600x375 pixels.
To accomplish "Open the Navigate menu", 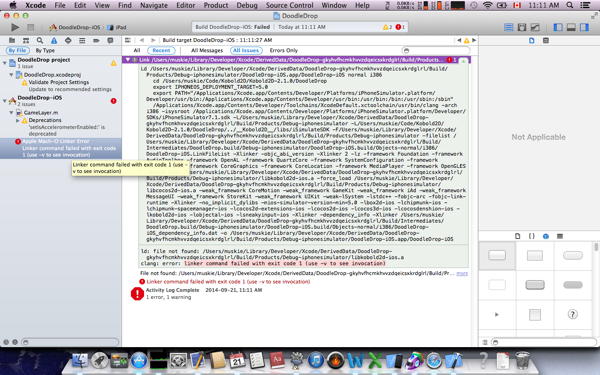I will [x=154, y=5].
